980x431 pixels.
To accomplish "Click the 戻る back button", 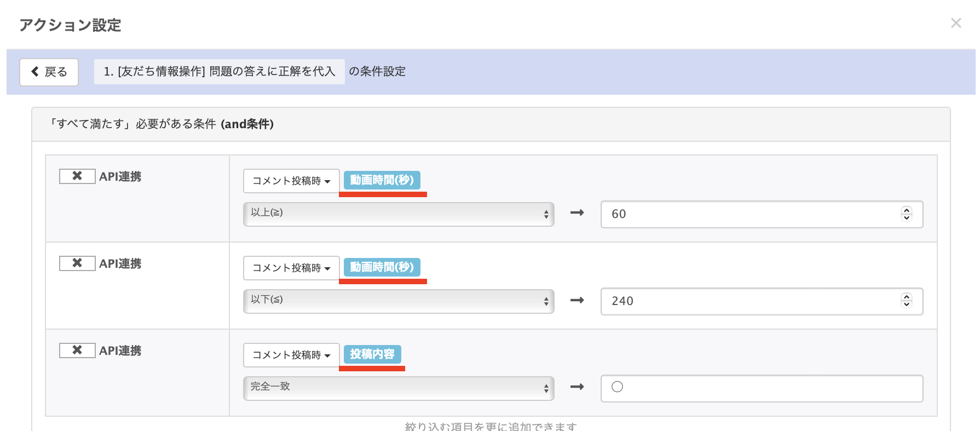I will pos(49,72).
